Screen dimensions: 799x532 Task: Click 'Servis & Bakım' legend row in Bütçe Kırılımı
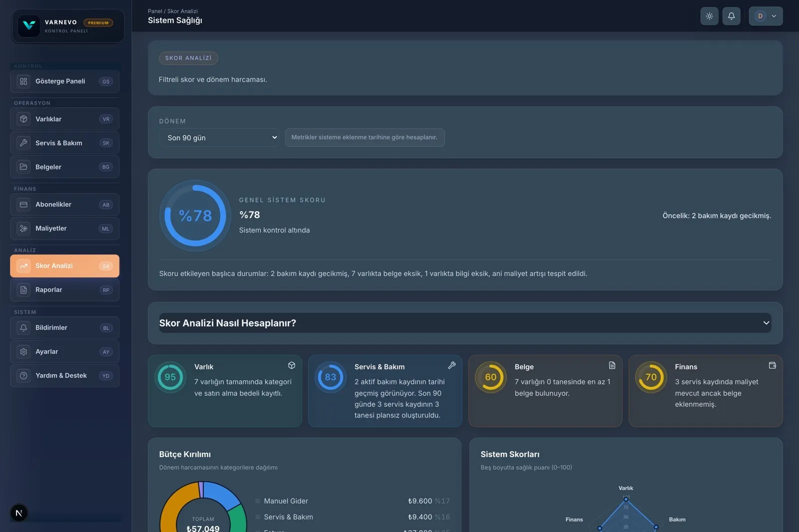pos(353,517)
